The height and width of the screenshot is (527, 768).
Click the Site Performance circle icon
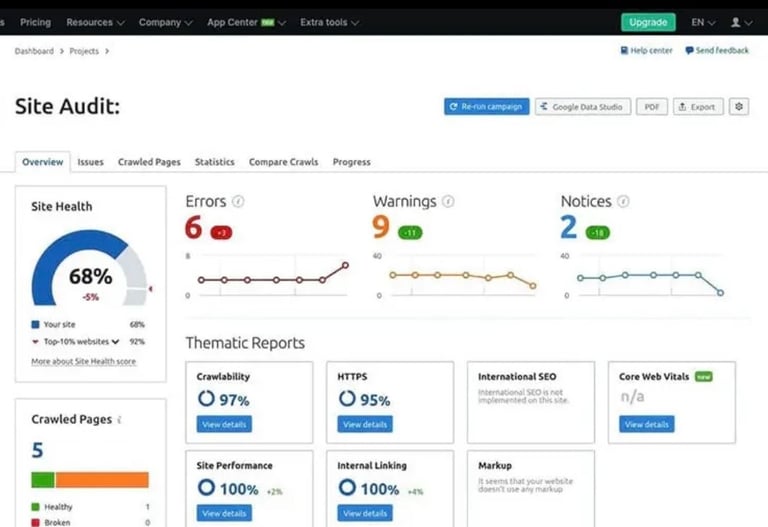(206, 487)
